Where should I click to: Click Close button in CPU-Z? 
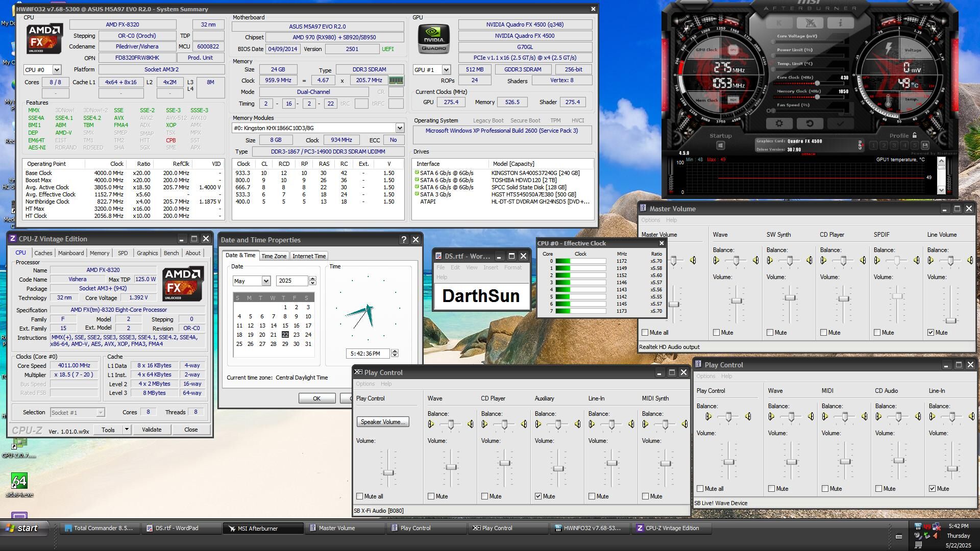click(x=191, y=430)
